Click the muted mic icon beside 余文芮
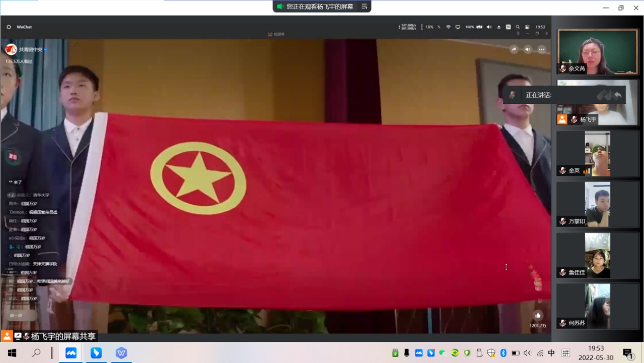Viewport: 644px width, 363px height. click(563, 69)
